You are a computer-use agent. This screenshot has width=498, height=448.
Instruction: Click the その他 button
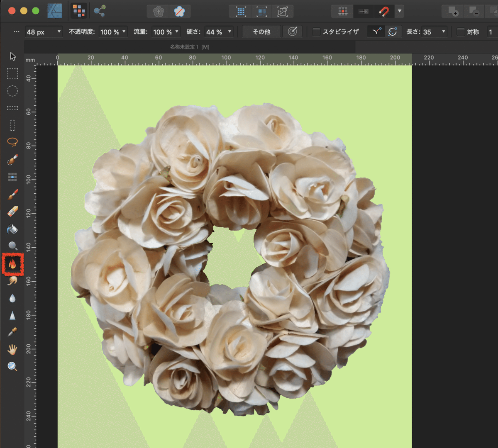coord(261,32)
